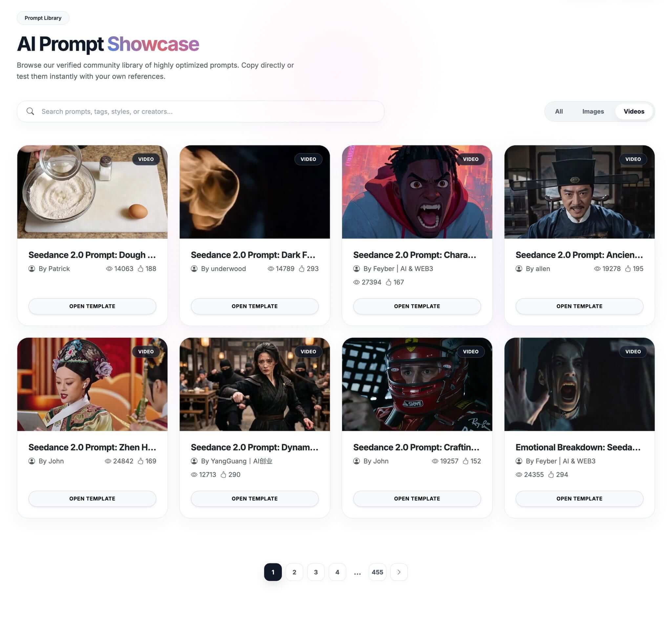This screenshot has height=622, width=672.
Task: Open template for the Zhen H... prompt
Action: pos(92,498)
